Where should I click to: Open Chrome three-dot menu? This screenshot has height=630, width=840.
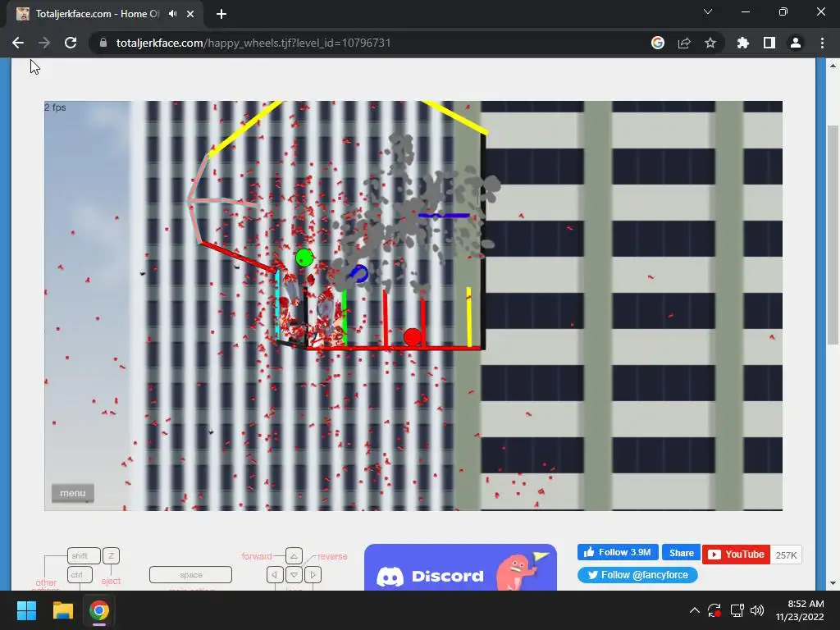point(822,43)
